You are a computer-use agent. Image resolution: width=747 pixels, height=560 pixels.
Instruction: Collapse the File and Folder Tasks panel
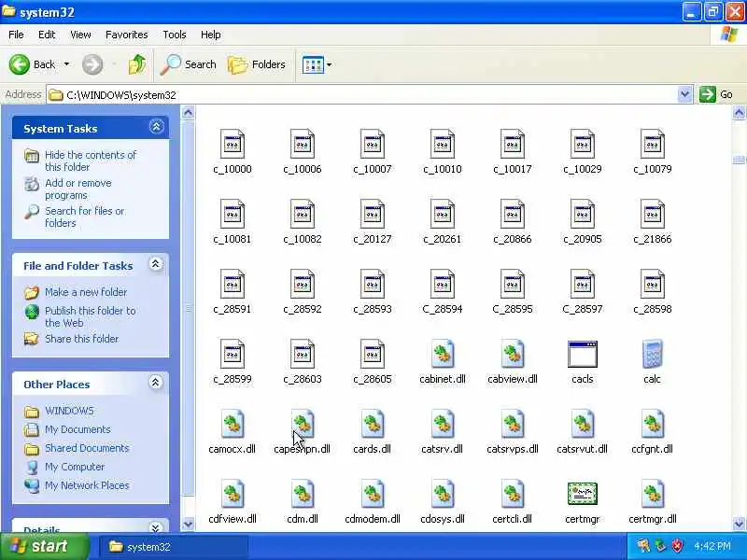click(x=156, y=264)
